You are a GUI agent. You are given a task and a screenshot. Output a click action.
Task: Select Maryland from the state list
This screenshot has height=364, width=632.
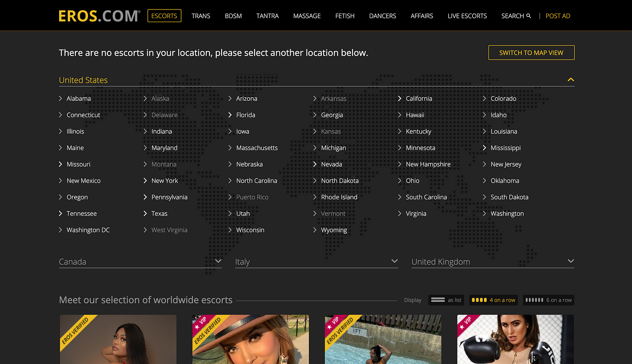pyautogui.click(x=164, y=148)
